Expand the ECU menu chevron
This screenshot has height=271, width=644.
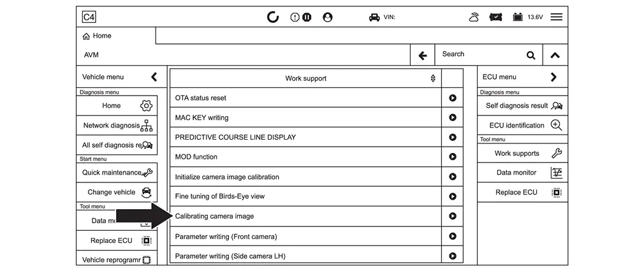(x=553, y=77)
